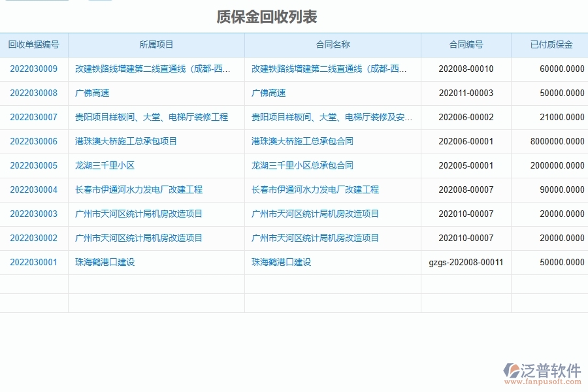Click the 回收单据编号 column header
This screenshot has width=588, height=392.
point(34,44)
